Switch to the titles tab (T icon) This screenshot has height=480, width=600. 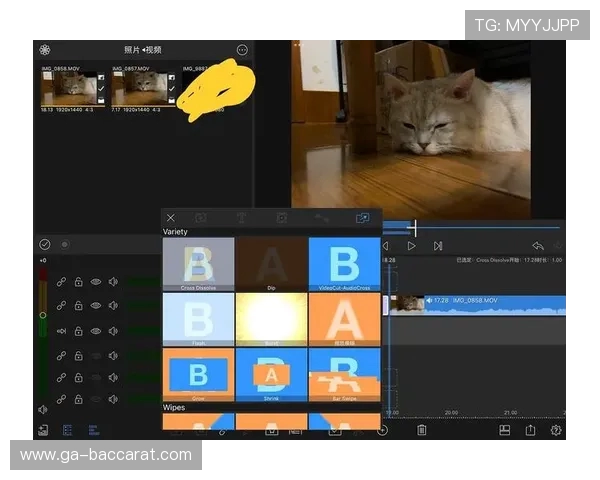pos(241,218)
